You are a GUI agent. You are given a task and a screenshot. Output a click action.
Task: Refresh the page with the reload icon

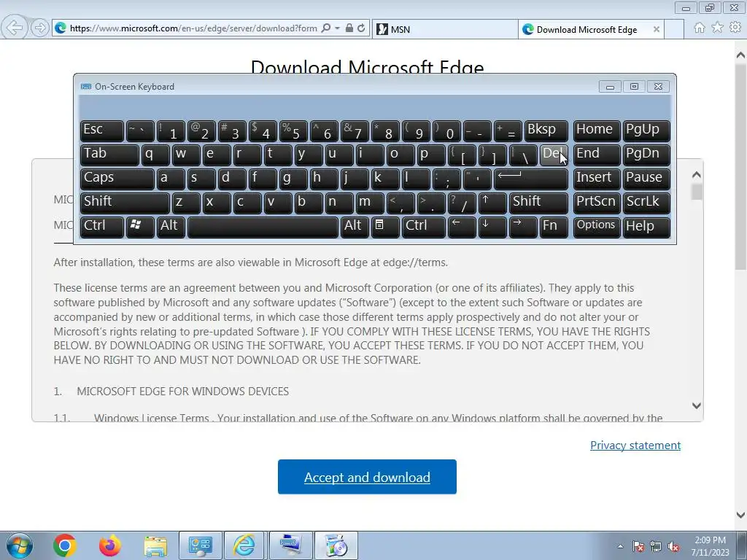click(x=361, y=28)
